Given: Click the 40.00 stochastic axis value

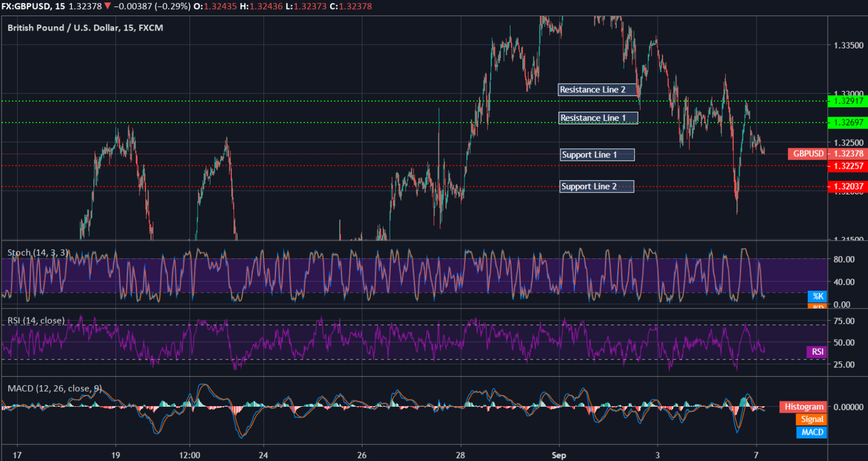Looking at the screenshot, I should (844, 282).
